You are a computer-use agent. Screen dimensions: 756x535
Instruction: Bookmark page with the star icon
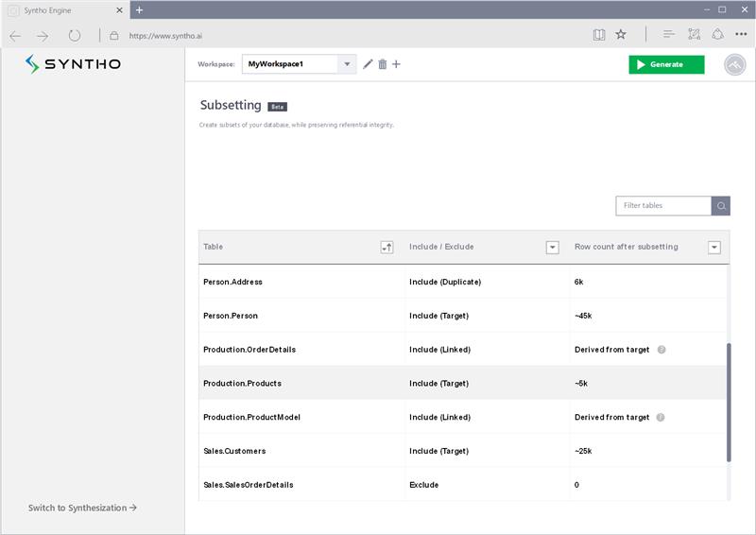coord(621,34)
